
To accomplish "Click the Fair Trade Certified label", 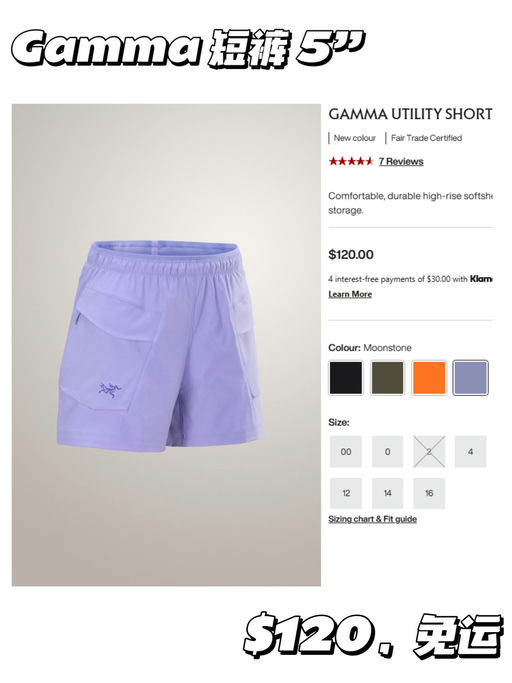I will coord(426,138).
